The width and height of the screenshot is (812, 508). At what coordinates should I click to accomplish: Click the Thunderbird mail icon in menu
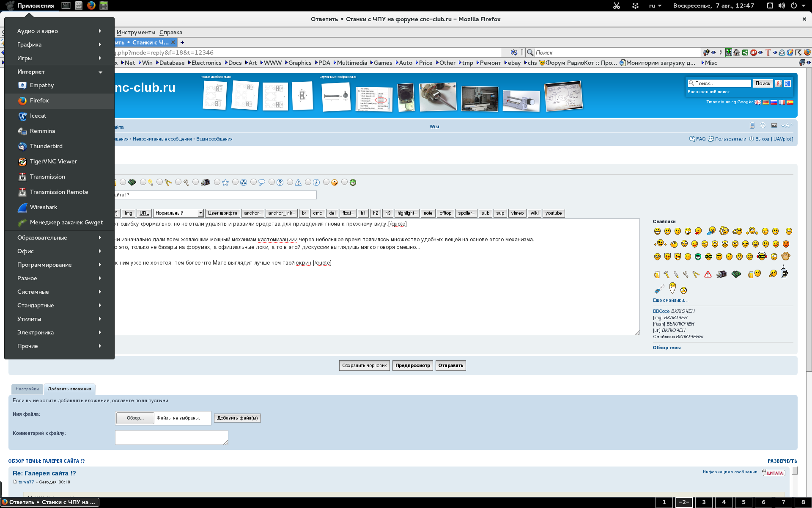23,146
